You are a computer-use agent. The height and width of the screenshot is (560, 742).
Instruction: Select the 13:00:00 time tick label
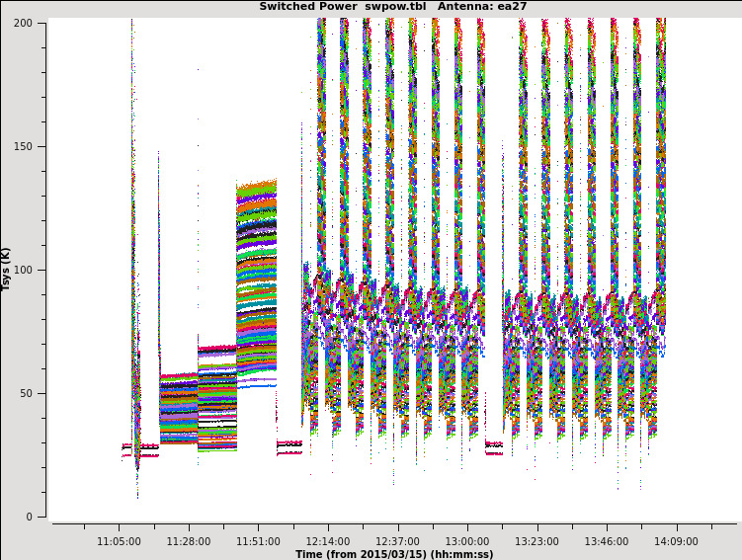(x=466, y=541)
